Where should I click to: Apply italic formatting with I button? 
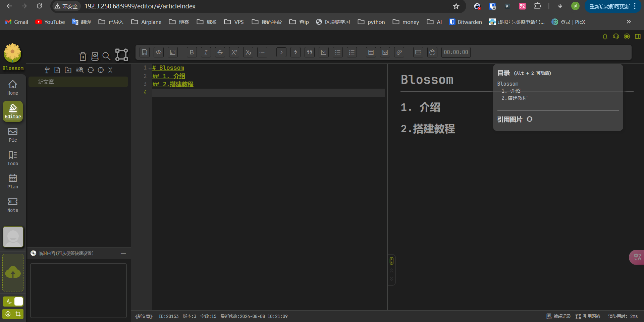coord(206,52)
